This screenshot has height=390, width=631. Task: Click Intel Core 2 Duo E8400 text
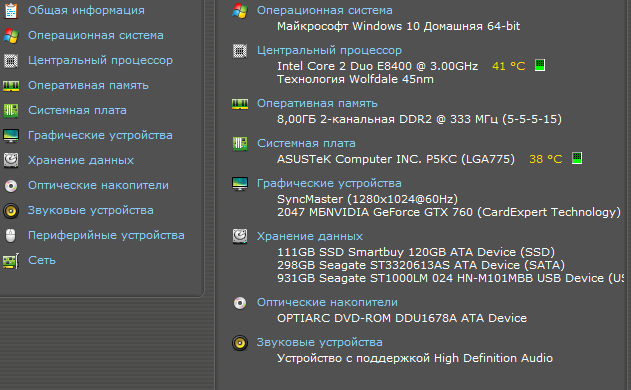tap(377, 66)
